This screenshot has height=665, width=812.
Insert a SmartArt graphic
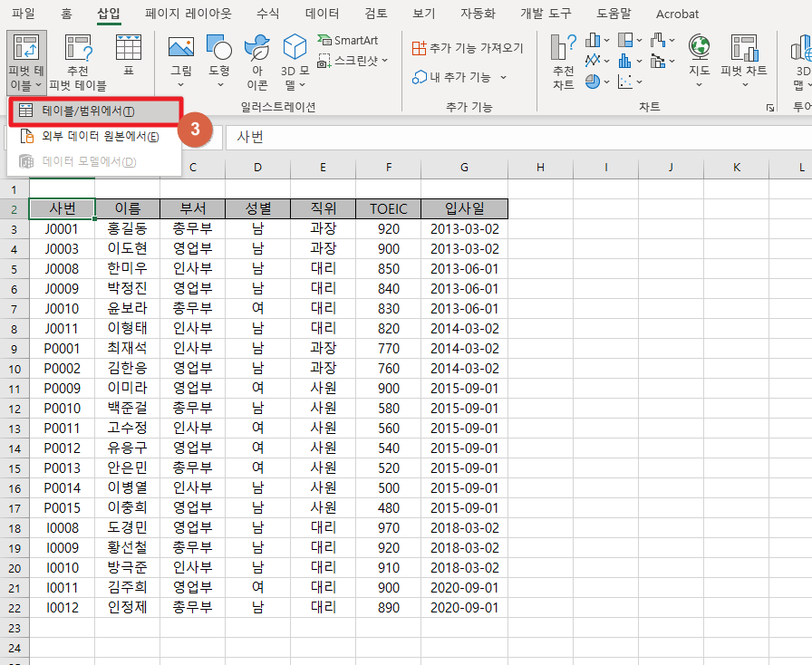click(347, 40)
